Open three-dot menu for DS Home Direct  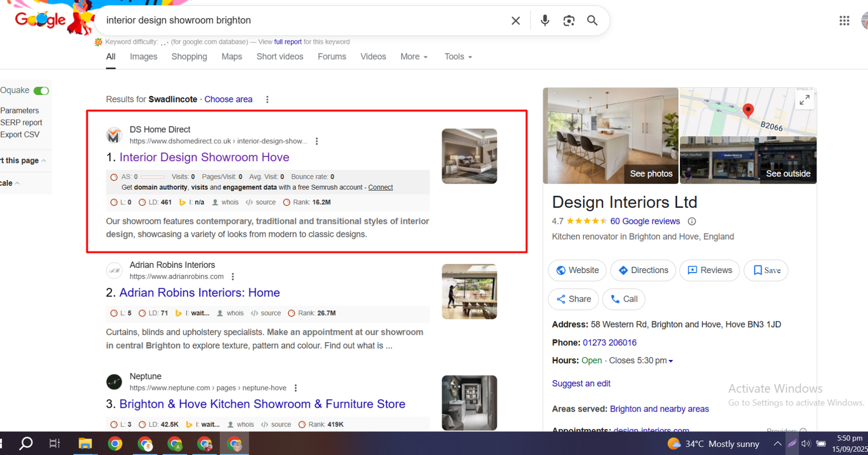[x=317, y=141]
